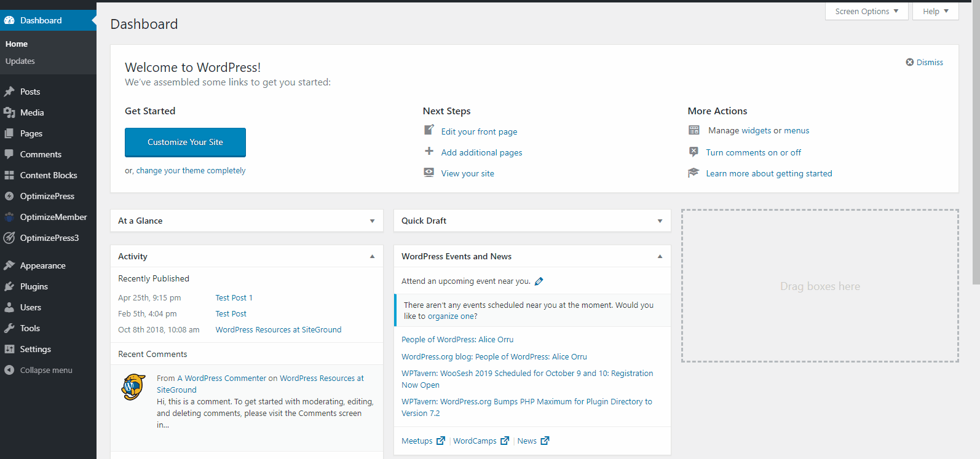Click the Appearance paintbrush icon
The height and width of the screenshot is (459, 980).
click(9, 265)
